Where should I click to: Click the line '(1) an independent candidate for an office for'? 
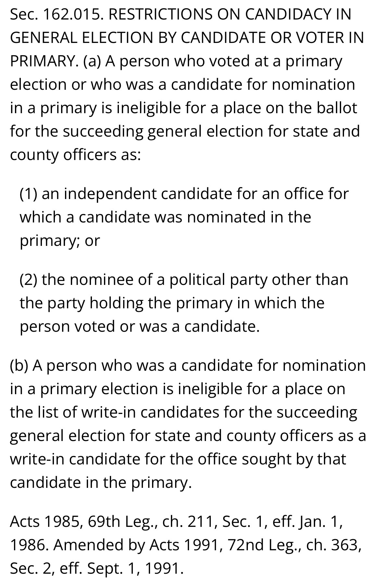click(184, 194)
